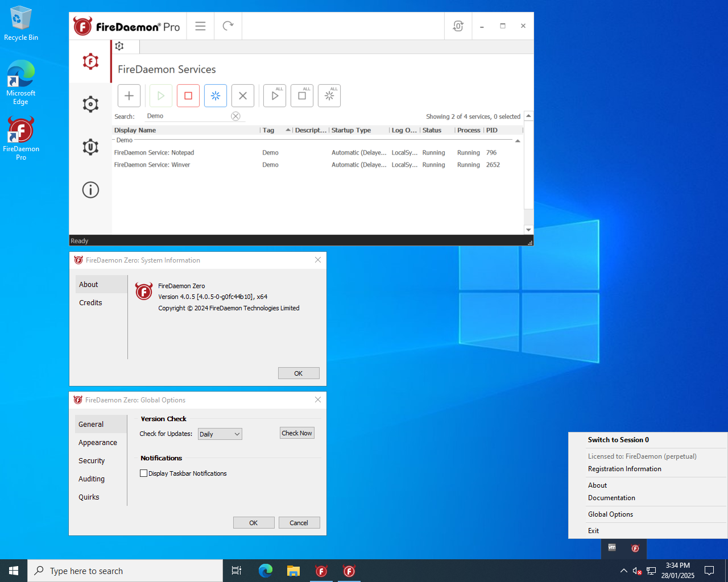This screenshot has height=582, width=728.
Task: Click FireDaemon Zero icon in tray overflow
Action: pos(635,548)
